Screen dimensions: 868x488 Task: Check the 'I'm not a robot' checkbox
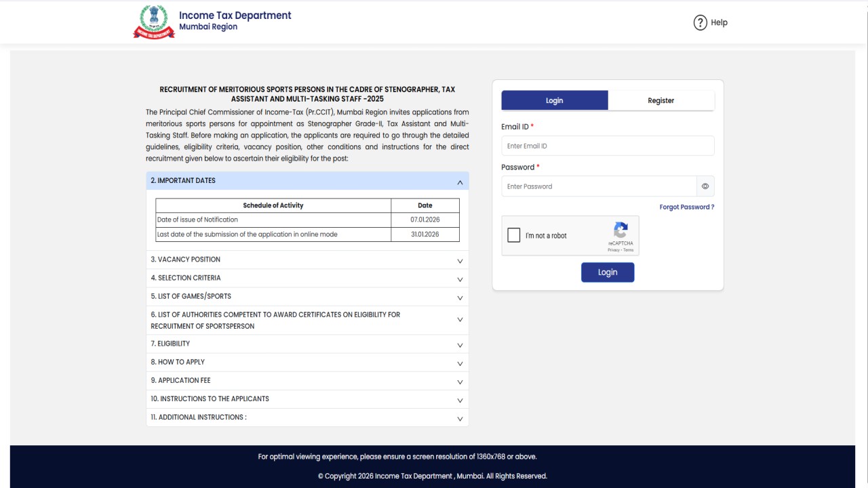513,235
